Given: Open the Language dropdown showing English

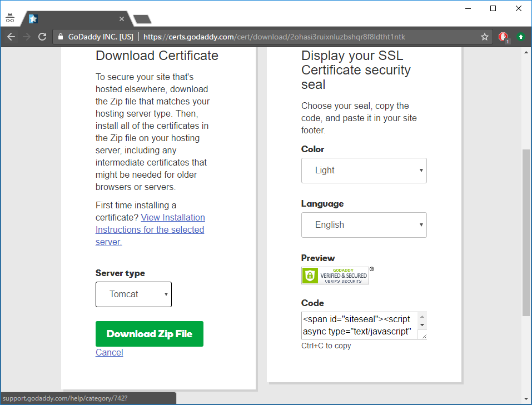Looking at the screenshot, I should (364, 224).
